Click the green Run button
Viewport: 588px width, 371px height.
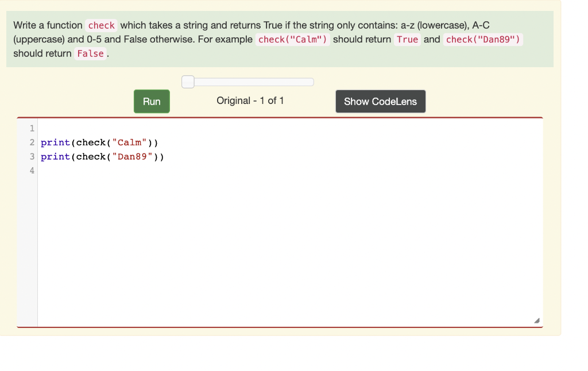(x=152, y=101)
